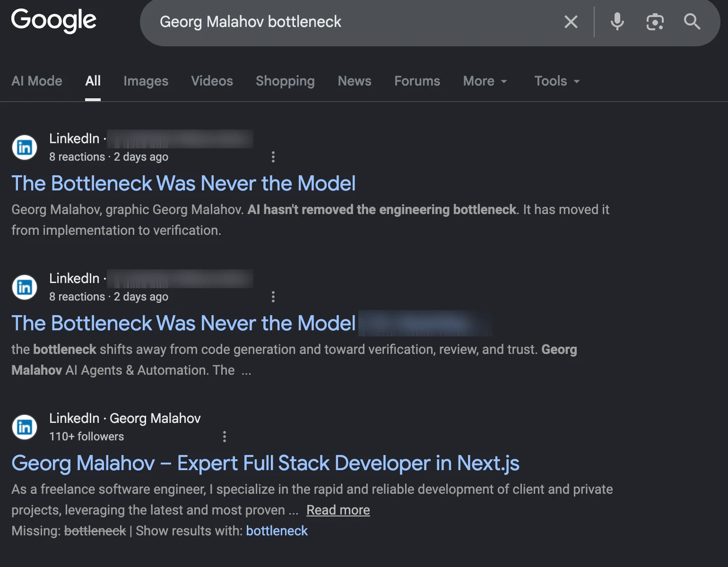Expand the Tools dropdown

click(557, 81)
